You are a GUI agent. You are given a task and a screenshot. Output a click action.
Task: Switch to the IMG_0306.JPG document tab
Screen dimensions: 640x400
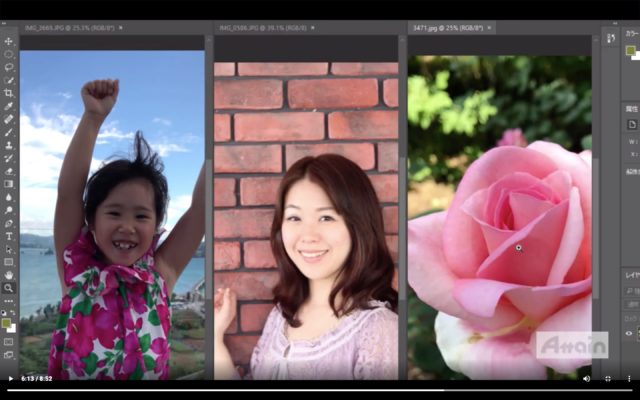[263, 28]
